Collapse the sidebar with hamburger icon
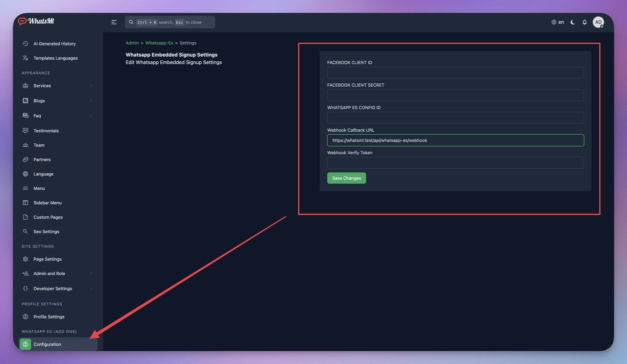627x364 pixels. click(x=114, y=22)
